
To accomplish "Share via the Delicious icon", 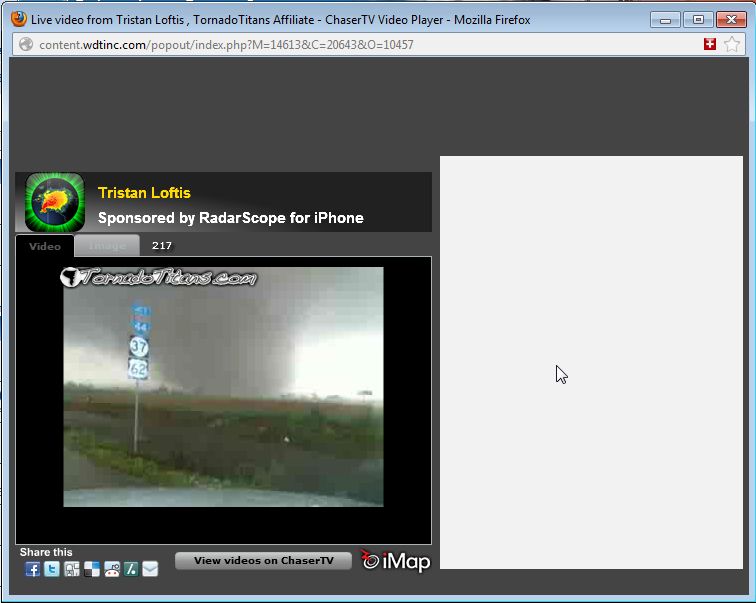I will [x=92, y=569].
